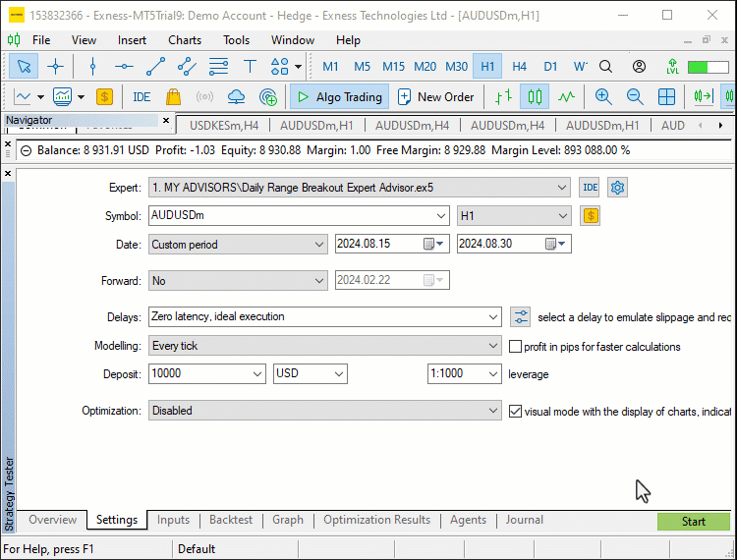737x560 pixels.
Task: Enable profit in pips checkbox
Action: coord(515,347)
